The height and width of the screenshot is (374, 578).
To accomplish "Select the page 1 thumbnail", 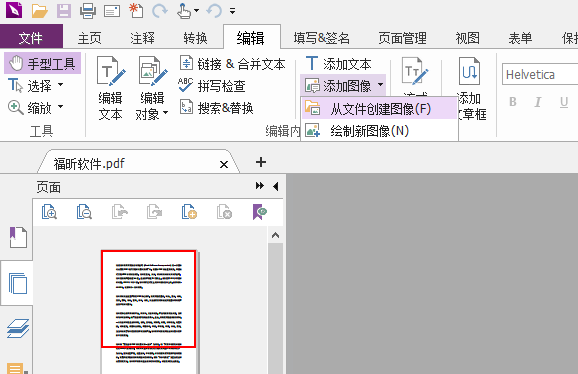I will (149, 311).
